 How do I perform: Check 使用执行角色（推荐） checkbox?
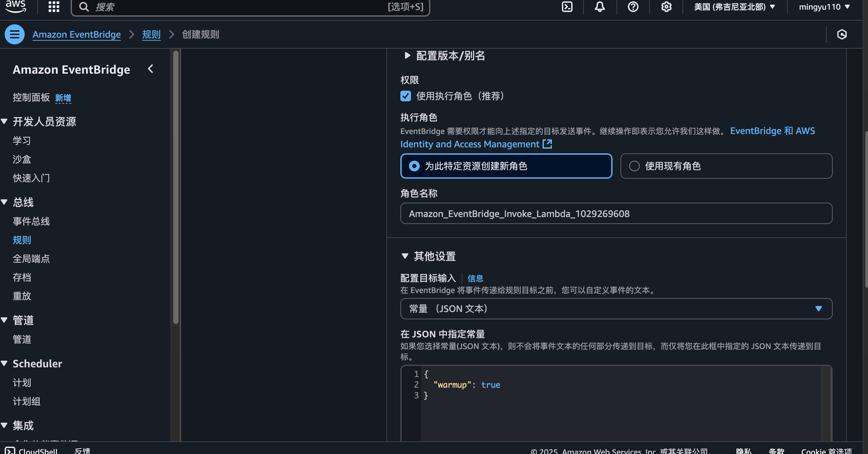point(406,96)
